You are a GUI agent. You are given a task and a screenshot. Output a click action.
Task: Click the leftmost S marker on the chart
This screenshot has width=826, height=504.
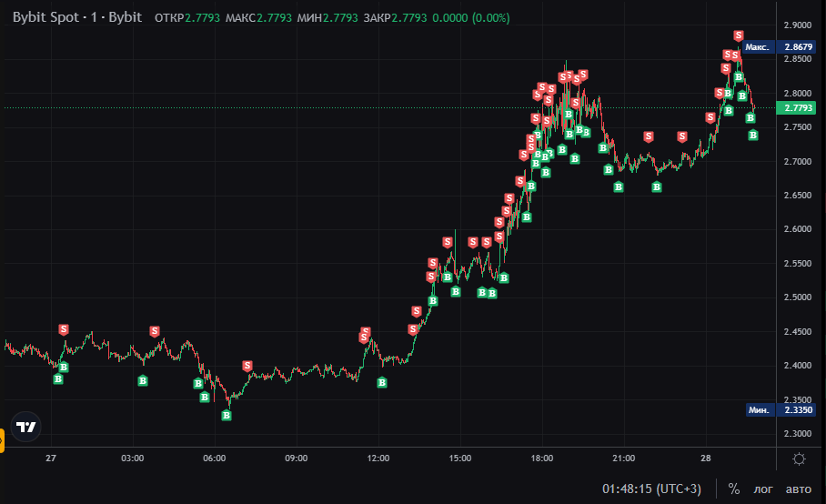[x=63, y=329]
